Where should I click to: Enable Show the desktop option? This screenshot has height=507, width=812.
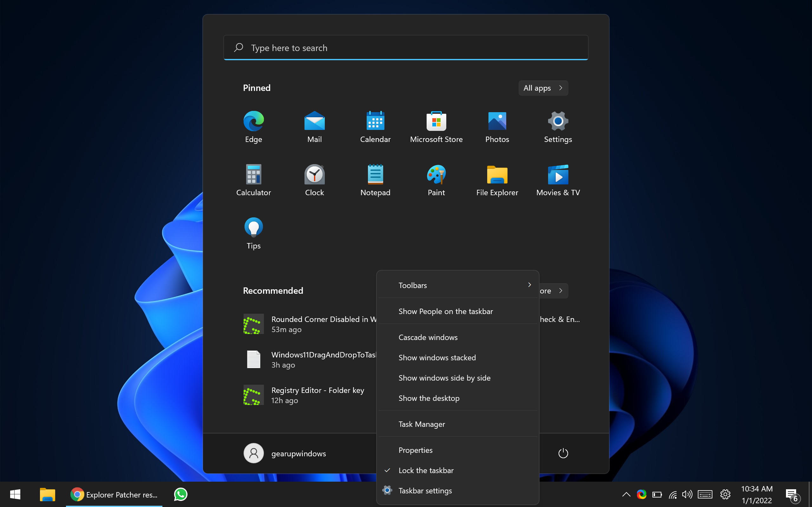tap(429, 398)
